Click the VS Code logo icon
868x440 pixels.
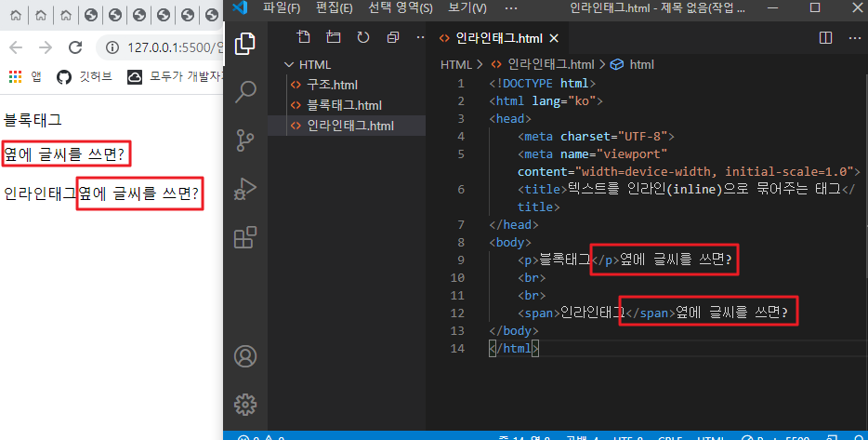239,7
